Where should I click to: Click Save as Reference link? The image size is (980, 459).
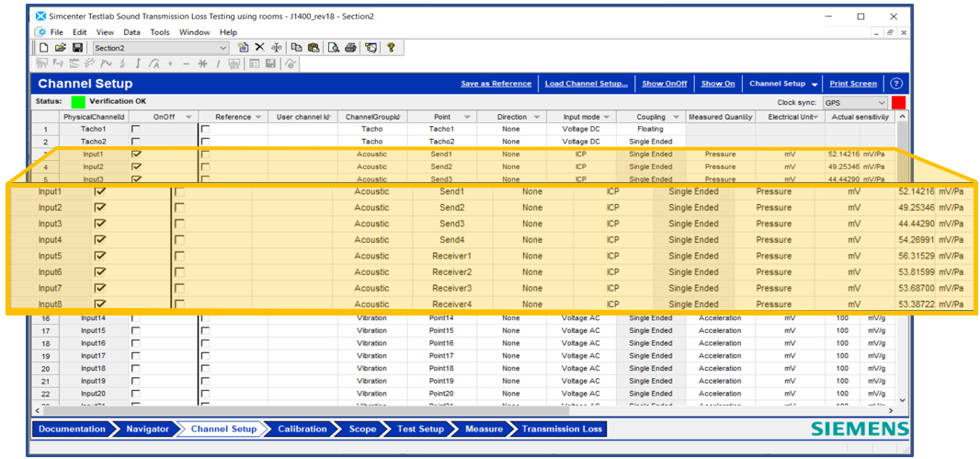[496, 84]
